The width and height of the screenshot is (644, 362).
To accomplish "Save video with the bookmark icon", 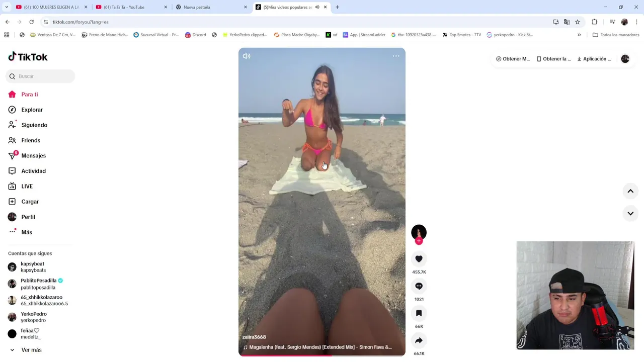I will pyautogui.click(x=419, y=313).
